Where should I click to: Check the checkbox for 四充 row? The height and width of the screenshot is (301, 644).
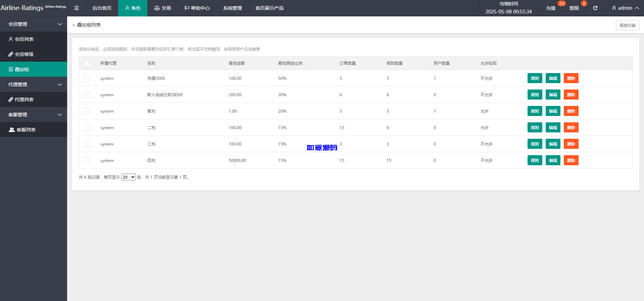coord(87,161)
